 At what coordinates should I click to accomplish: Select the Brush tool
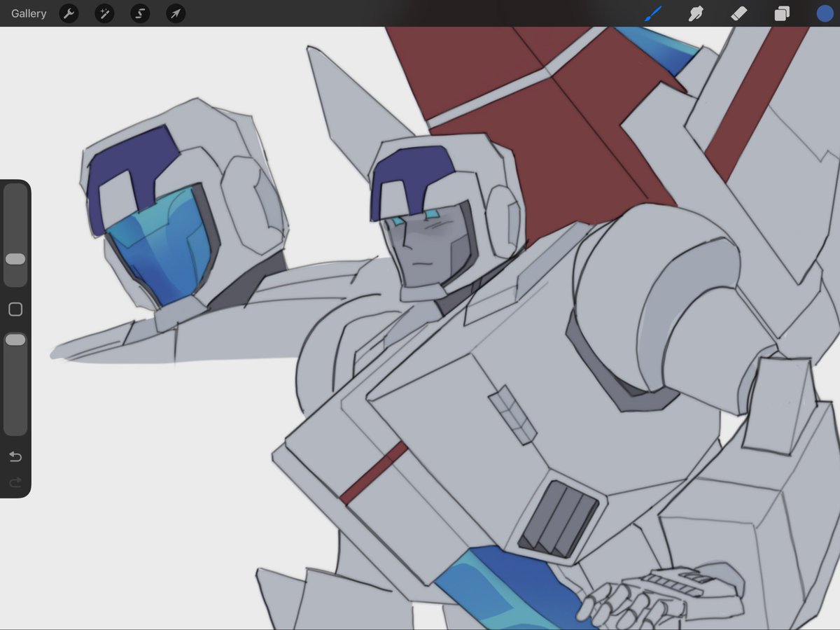pos(652,13)
